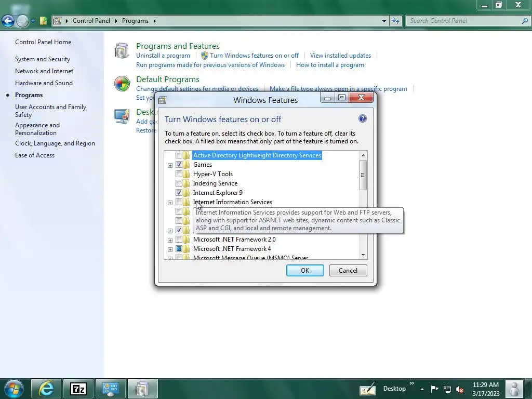Viewport: 532px width, 399px height.
Task: Select Control Panel breadcrumb in address bar
Action: [91, 21]
